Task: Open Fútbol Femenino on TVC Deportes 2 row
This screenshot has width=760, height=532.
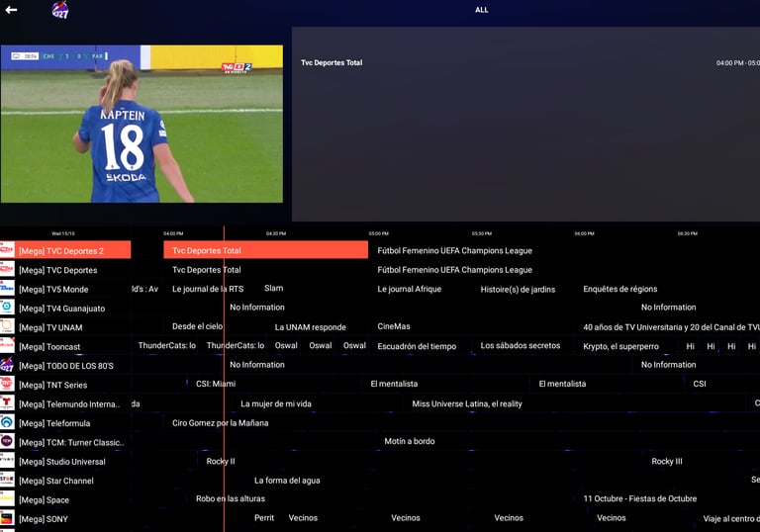Action: tap(454, 250)
